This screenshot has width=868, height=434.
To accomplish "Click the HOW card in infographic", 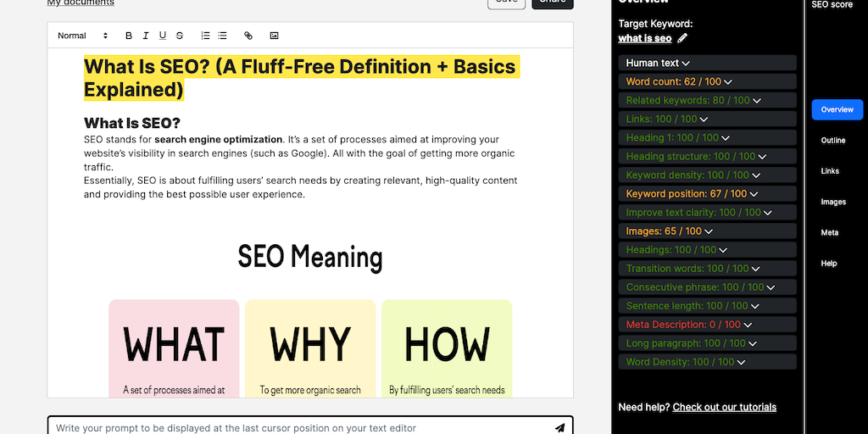I will click(447, 348).
